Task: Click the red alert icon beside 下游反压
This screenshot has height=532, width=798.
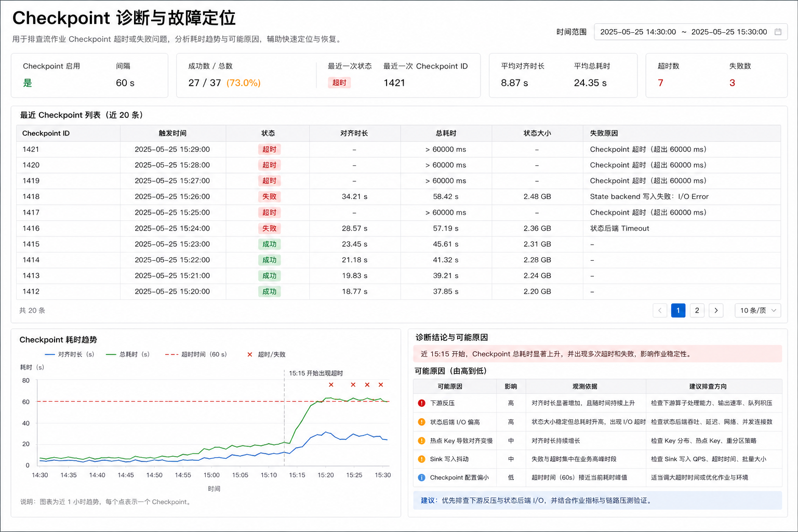Action: coord(421,403)
